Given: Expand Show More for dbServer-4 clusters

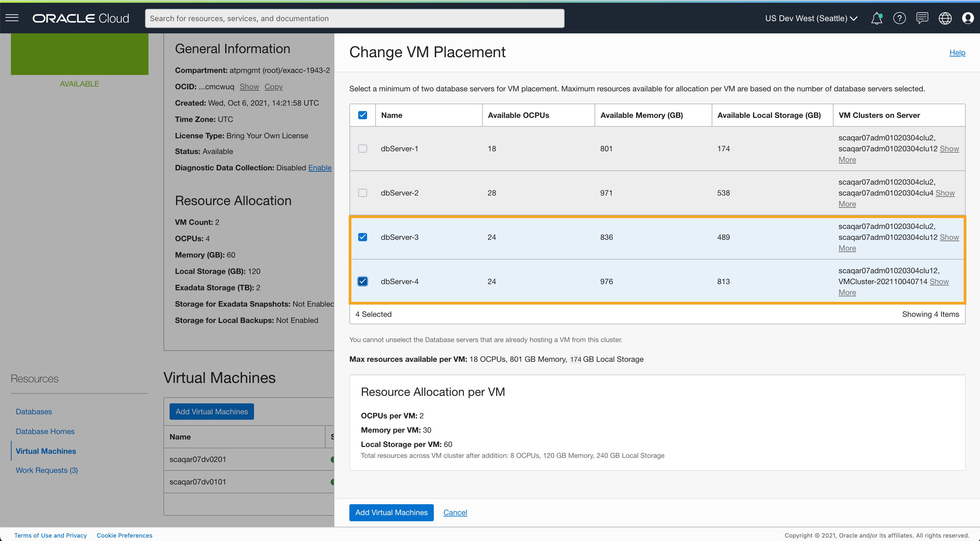Looking at the screenshot, I should pos(939,282).
